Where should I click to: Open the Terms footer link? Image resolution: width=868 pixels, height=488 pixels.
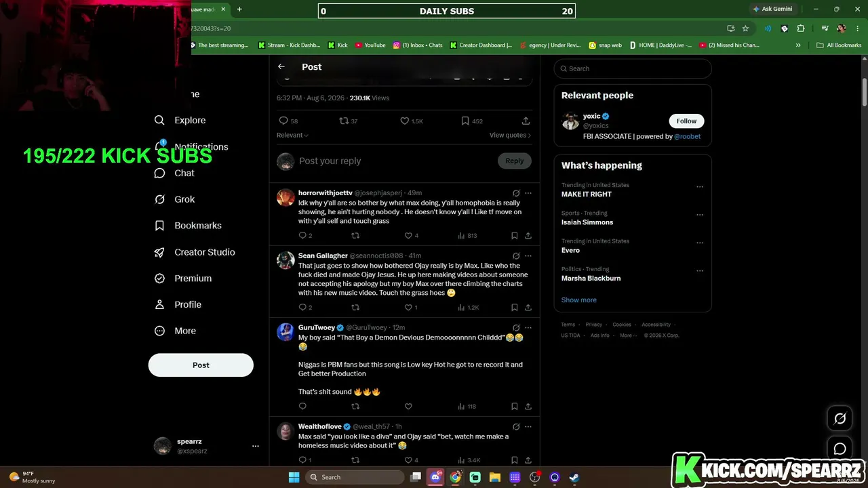pos(568,325)
